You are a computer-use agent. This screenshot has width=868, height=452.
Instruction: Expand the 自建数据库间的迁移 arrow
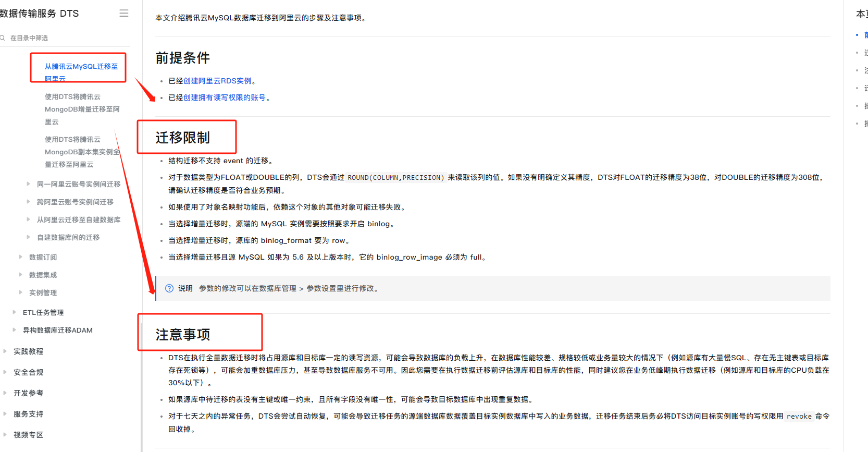(x=29, y=237)
